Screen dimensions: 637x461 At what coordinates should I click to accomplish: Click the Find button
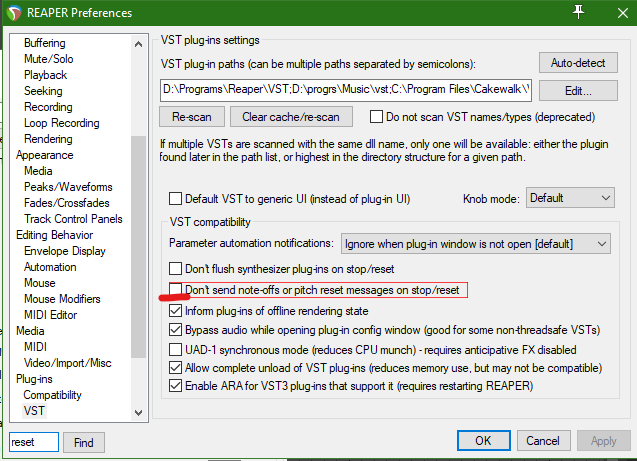84,442
